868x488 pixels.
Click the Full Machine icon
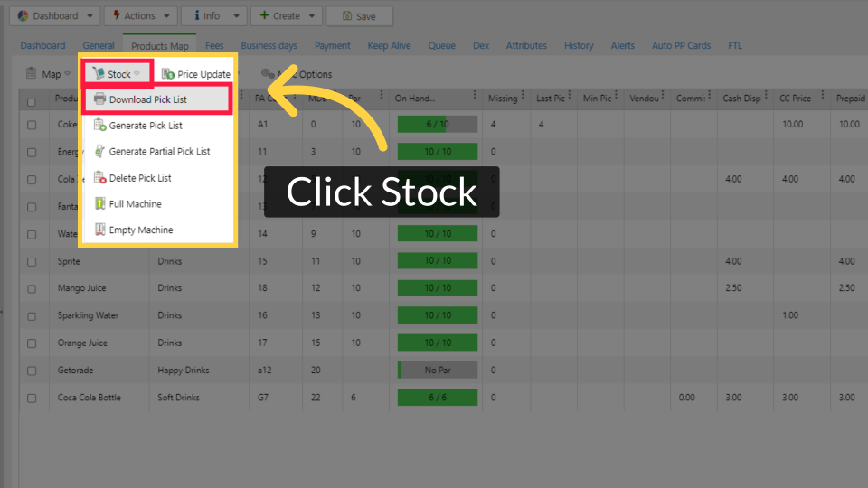click(99, 203)
